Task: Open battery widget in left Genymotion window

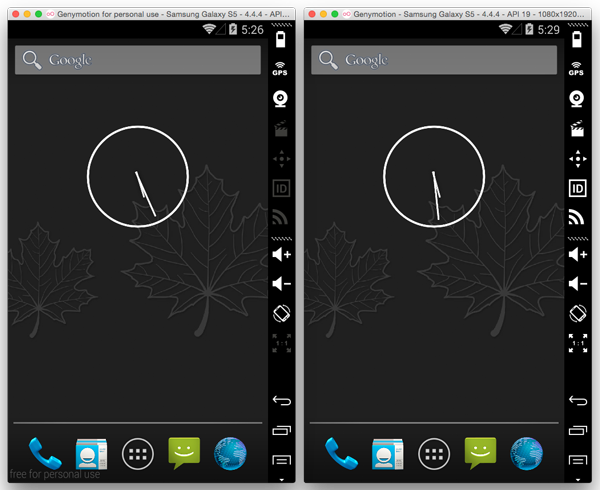Action: click(x=280, y=39)
